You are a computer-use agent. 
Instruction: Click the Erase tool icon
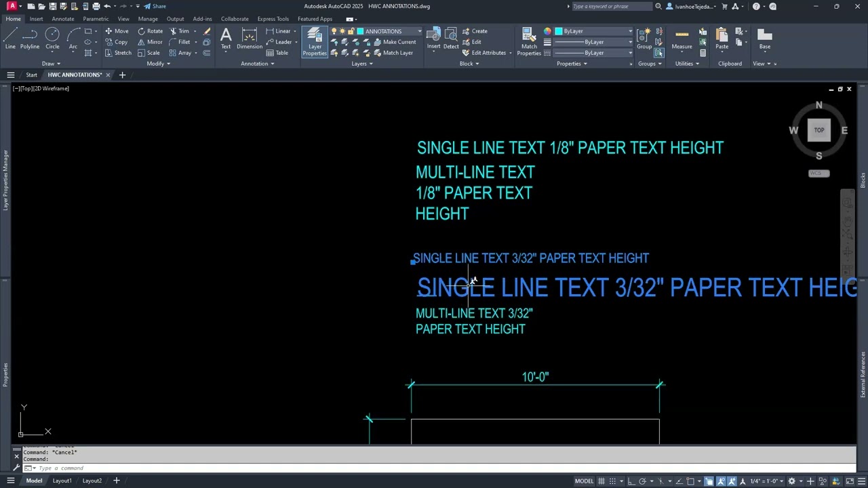tap(207, 31)
